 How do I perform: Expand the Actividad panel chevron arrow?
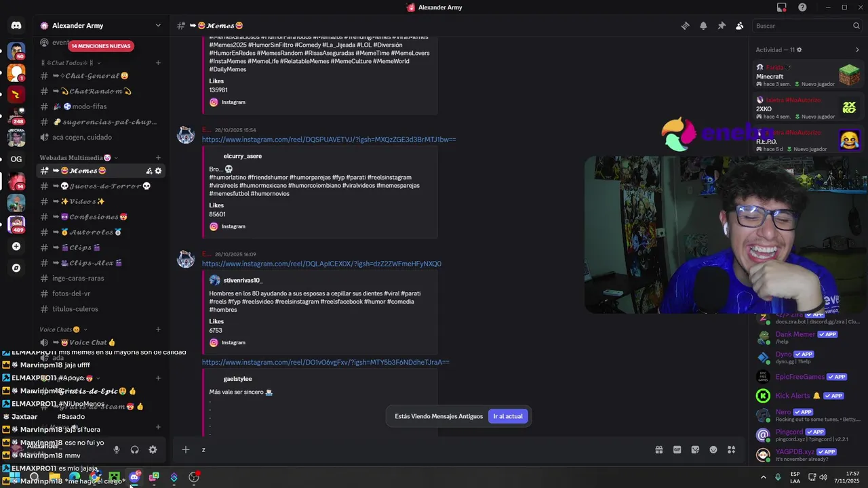pos(857,49)
